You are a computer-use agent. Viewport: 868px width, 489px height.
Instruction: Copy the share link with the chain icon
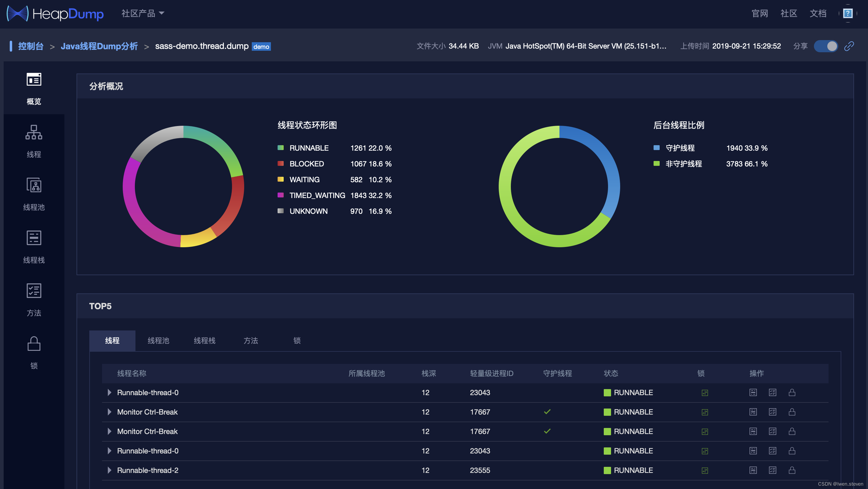849,46
